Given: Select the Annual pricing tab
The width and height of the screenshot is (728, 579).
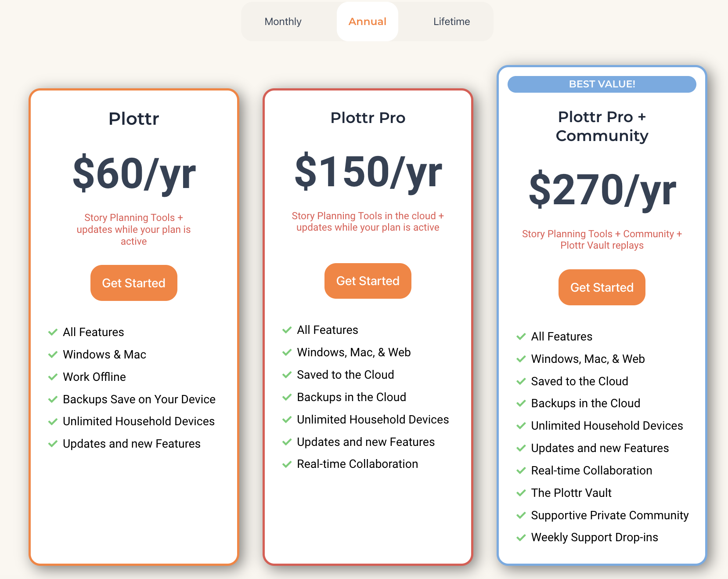Looking at the screenshot, I should 367,21.
